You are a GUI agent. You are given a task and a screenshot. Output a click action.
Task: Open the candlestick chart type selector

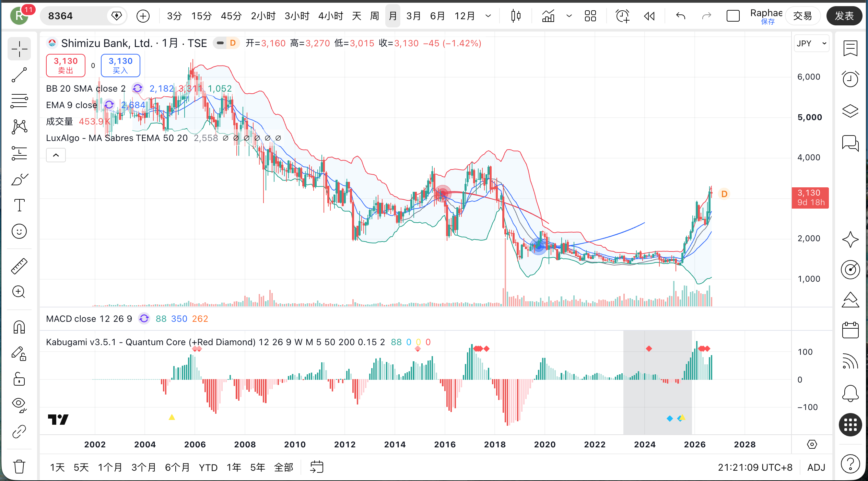pos(516,16)
